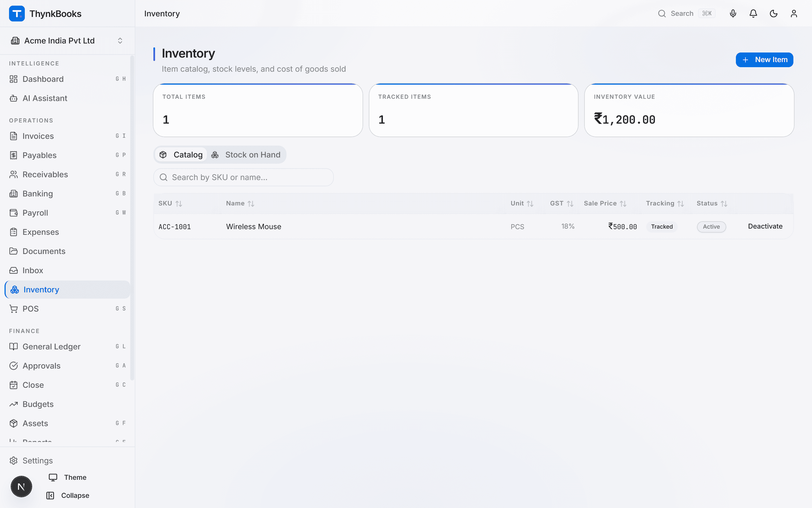Screen dimensions: 812x508
Task: Sort table by Sale Price column
Action: (x=605, y=203)
